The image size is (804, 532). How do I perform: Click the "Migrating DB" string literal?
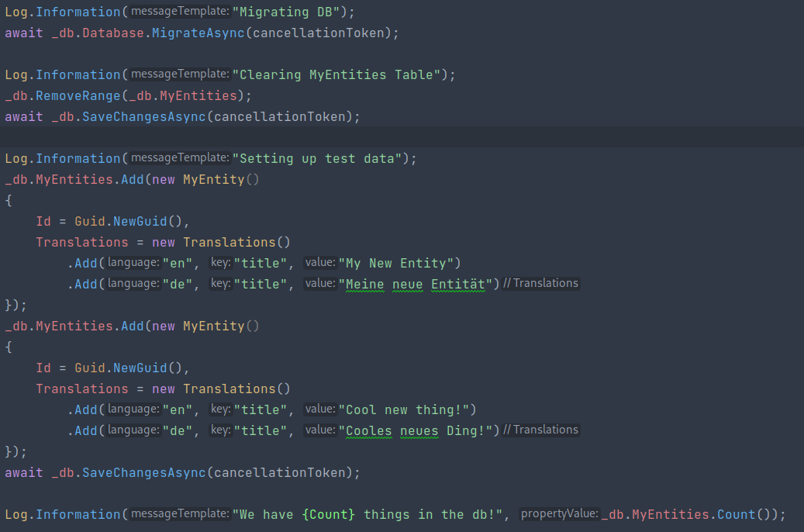point(287,12)
